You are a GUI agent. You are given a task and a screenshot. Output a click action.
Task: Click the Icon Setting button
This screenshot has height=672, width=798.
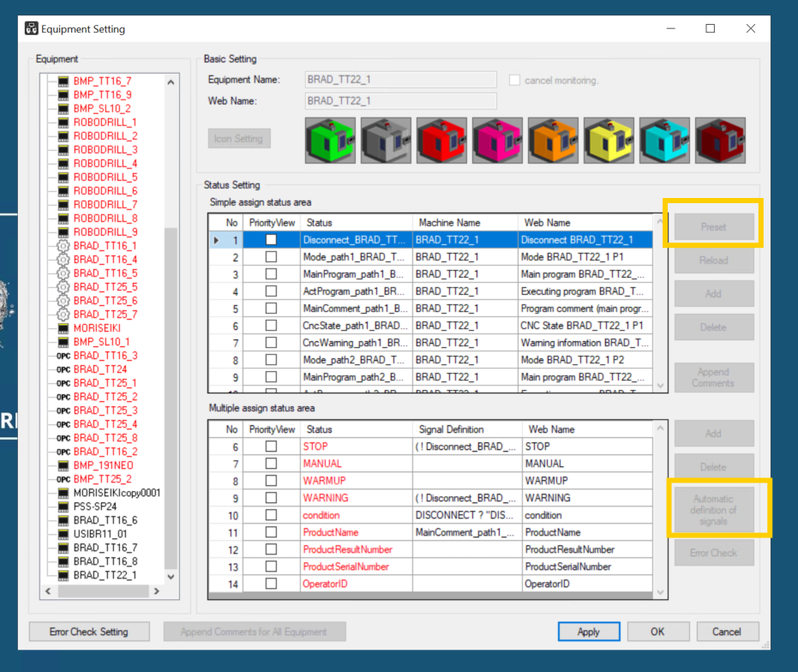click(x=238, y=139)
